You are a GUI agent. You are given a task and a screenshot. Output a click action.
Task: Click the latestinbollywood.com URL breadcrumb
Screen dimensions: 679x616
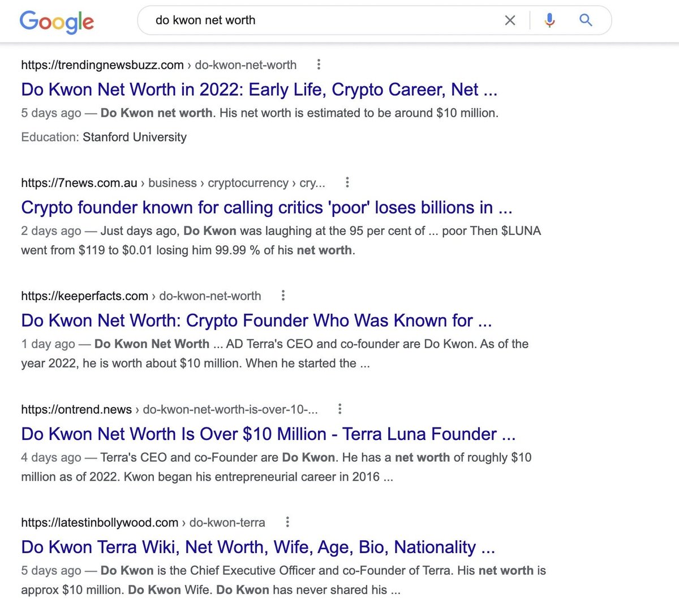coord(143,523)
